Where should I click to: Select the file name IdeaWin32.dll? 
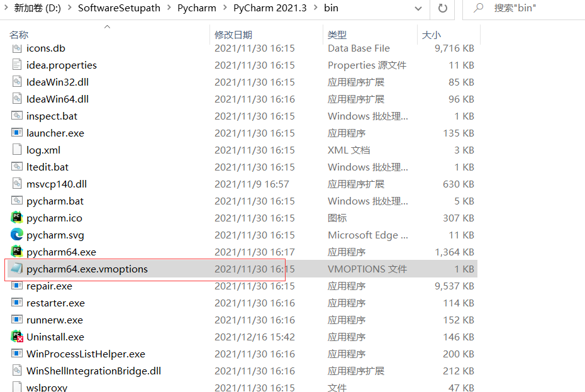pyautogui.click(x=57, y=82)
